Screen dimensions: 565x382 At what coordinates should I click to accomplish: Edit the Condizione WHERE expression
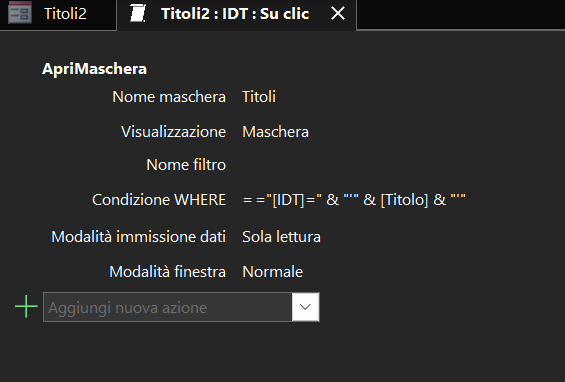[354, 200]
